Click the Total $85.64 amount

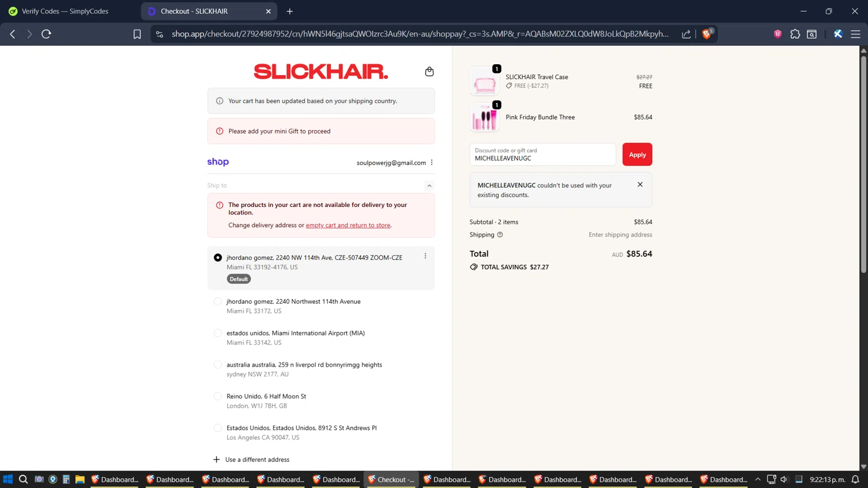pyautogui.click(x=639, y=254)
